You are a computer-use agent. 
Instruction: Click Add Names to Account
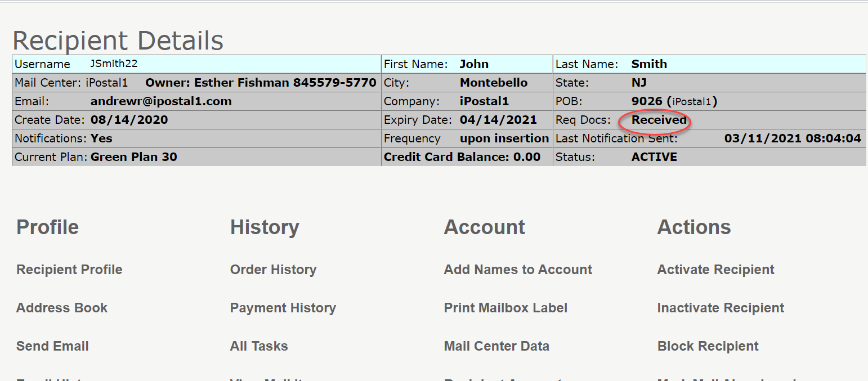click(517, 269)
